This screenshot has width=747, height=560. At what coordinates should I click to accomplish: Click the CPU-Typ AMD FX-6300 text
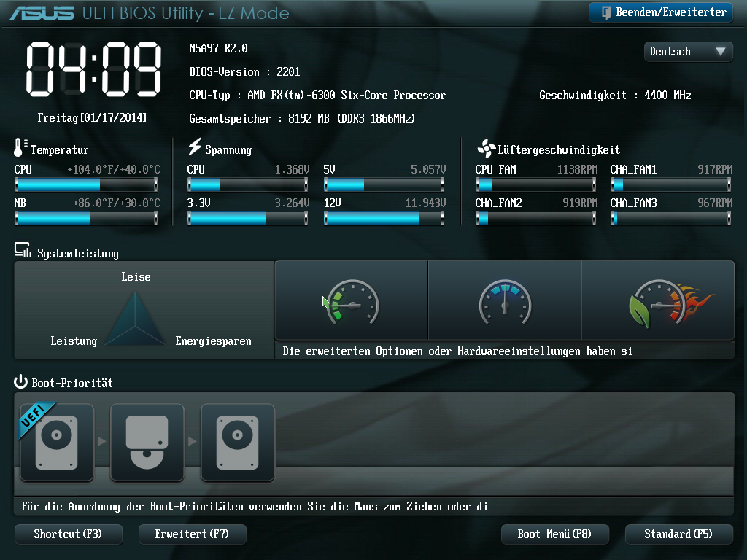[x=317, y=96]
